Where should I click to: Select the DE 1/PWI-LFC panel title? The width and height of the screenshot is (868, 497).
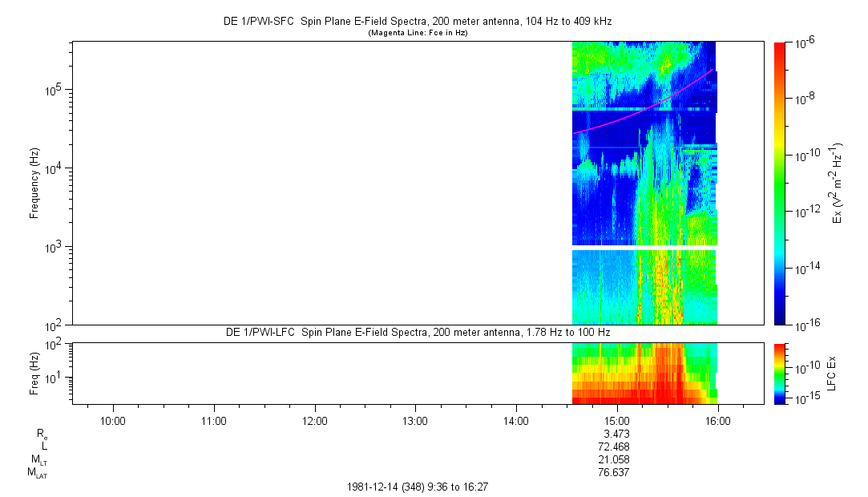(417, 332)
